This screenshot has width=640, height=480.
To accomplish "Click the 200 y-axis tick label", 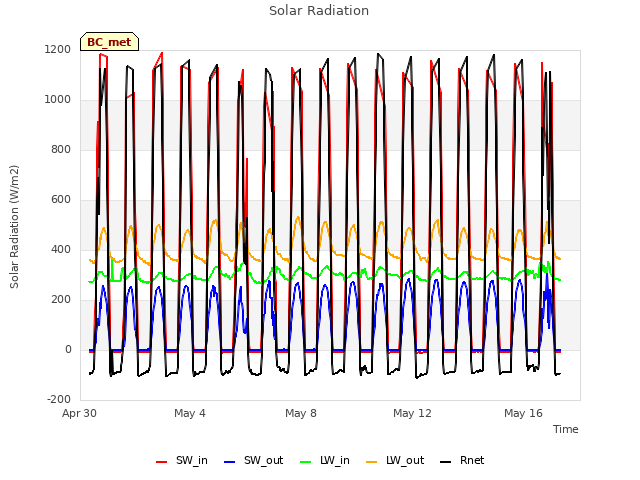I will 61,300.
